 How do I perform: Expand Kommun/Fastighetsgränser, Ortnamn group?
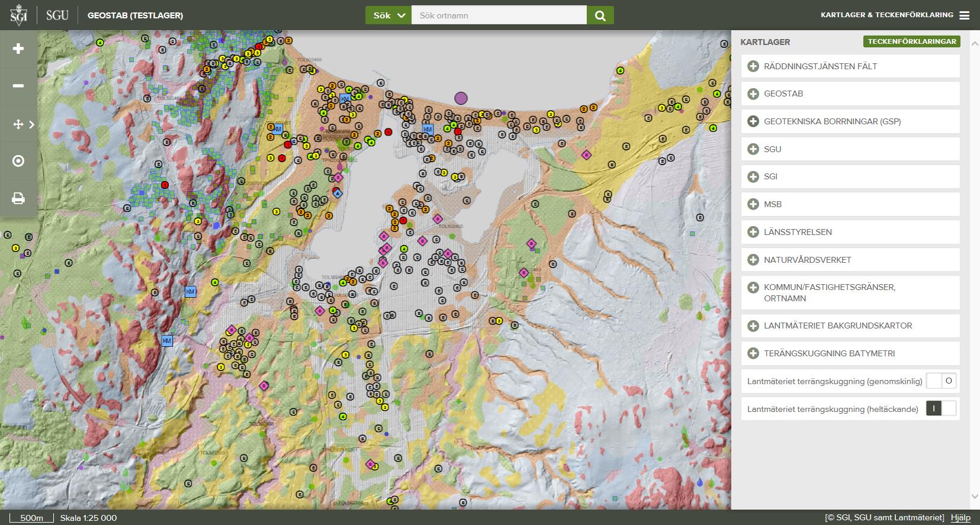850,292
